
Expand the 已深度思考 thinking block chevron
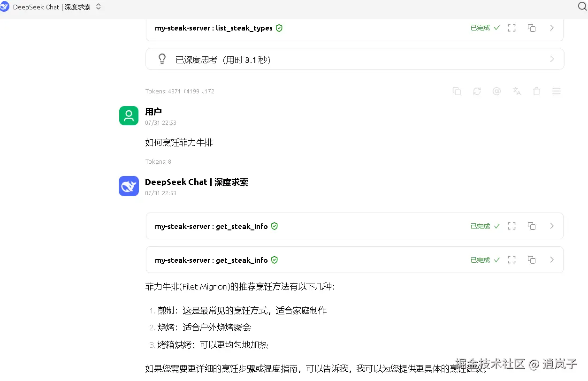coord(552,59)
